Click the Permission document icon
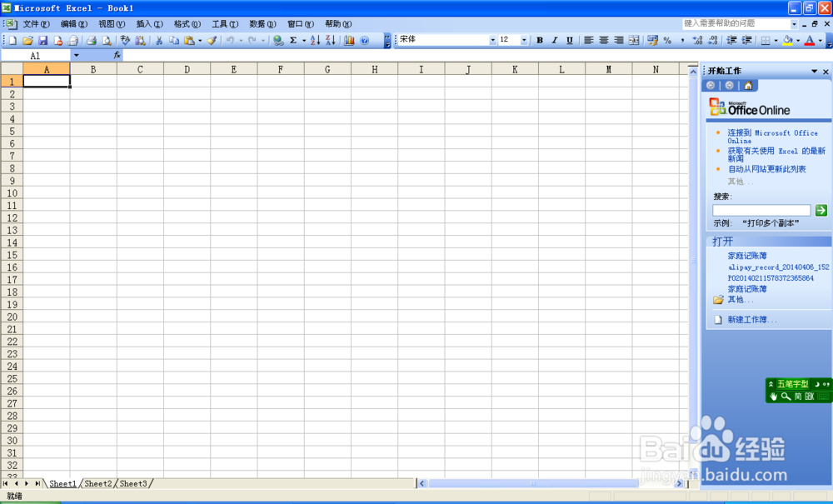 coord(58,40)
